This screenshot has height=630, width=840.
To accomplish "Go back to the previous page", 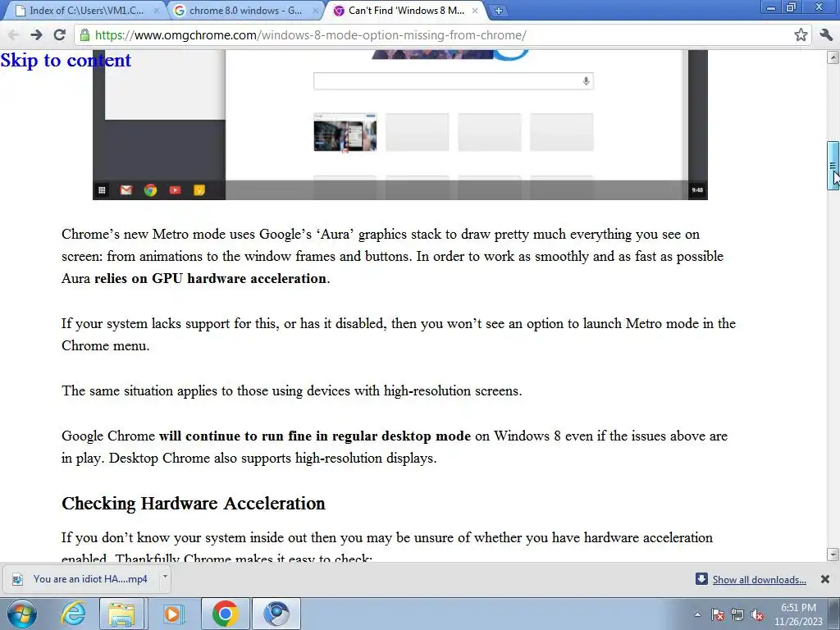I will 13,35.
